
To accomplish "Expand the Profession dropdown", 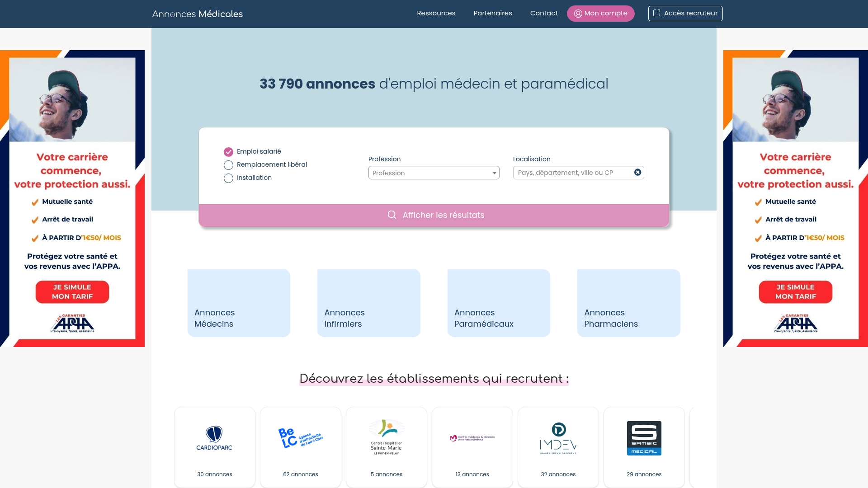I will click(x=434, y=173).
